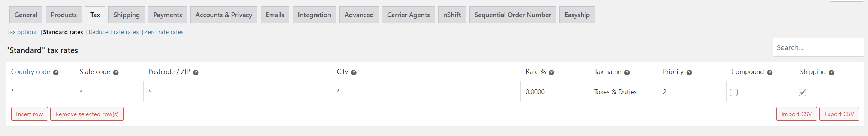This screenshot has height=136, width=868.
Task: Open the Sequential Order Number tab
Action: click(513, 15)
